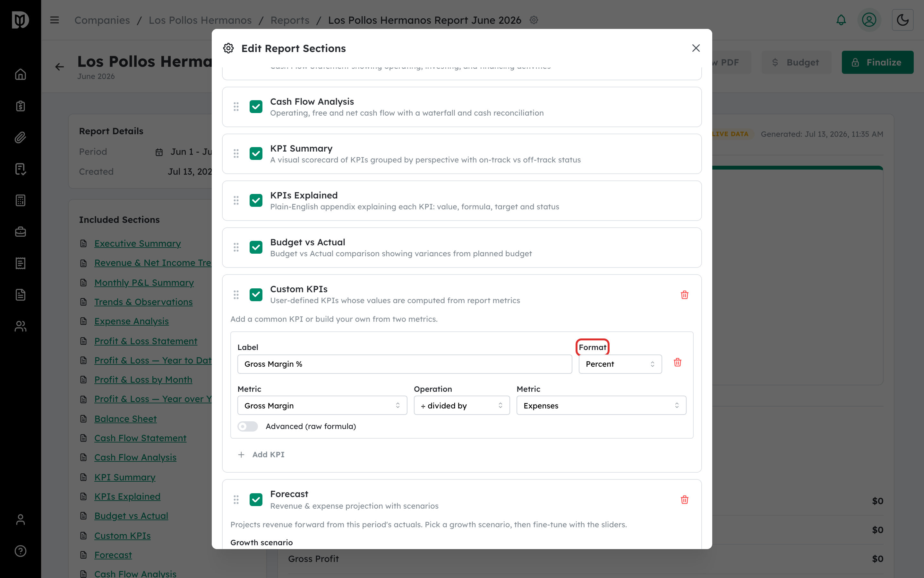The height and width of the screenshot is (578, 924).
Task: Grab the Budget vs Actual drag handle
Action: click(x=236, y=247)
